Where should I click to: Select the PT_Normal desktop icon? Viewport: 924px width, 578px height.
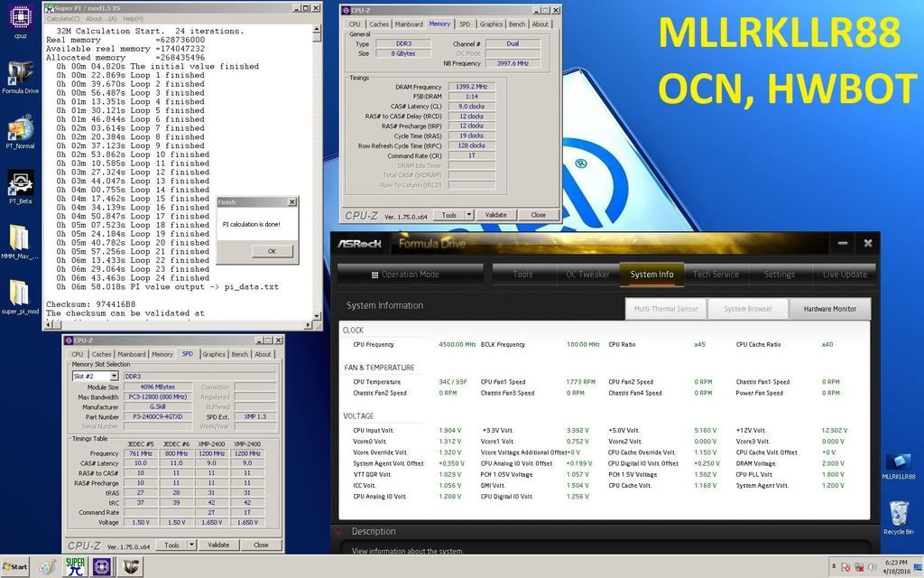20,131
